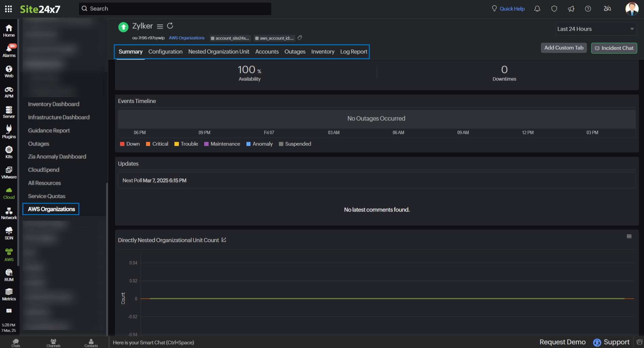Open the Zylker hamburger options menu
644x348 pixels.
[x=160, y=26]
